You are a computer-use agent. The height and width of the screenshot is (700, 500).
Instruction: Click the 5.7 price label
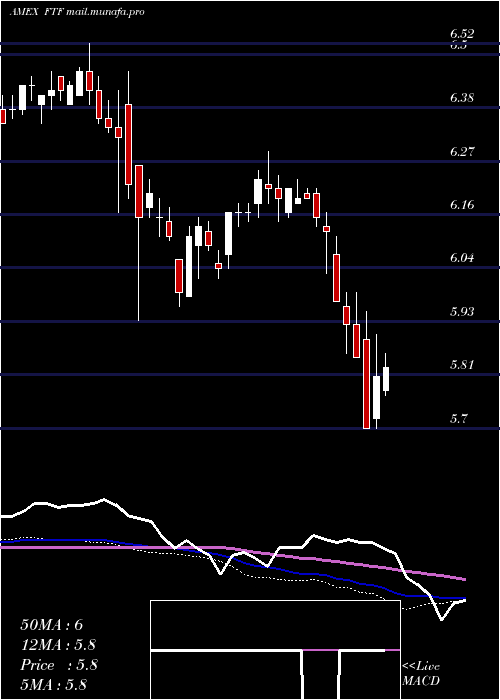458,419
